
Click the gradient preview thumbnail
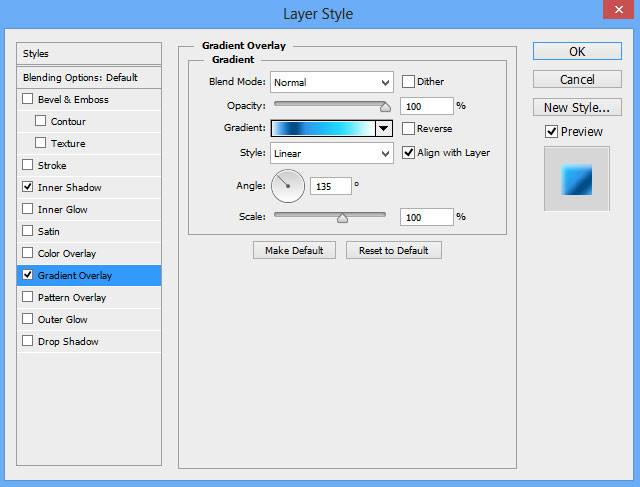pos(576,178)
